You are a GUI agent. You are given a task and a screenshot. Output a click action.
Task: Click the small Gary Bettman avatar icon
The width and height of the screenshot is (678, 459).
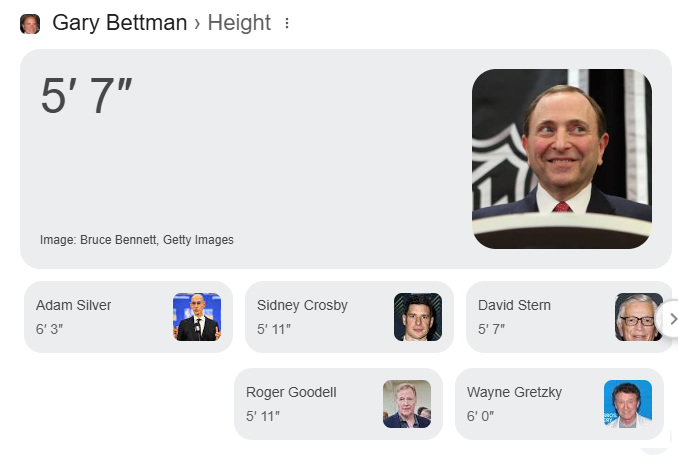30,23
